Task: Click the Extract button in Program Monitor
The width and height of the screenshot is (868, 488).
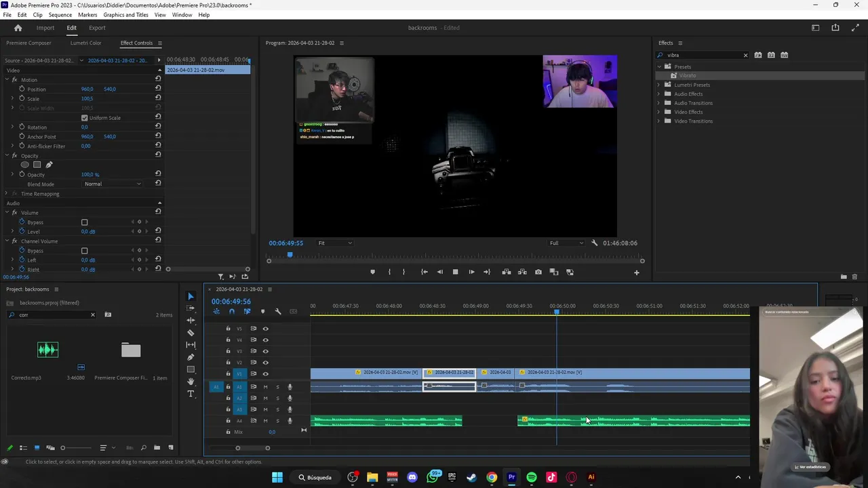Action: click(x=522, y=272)
